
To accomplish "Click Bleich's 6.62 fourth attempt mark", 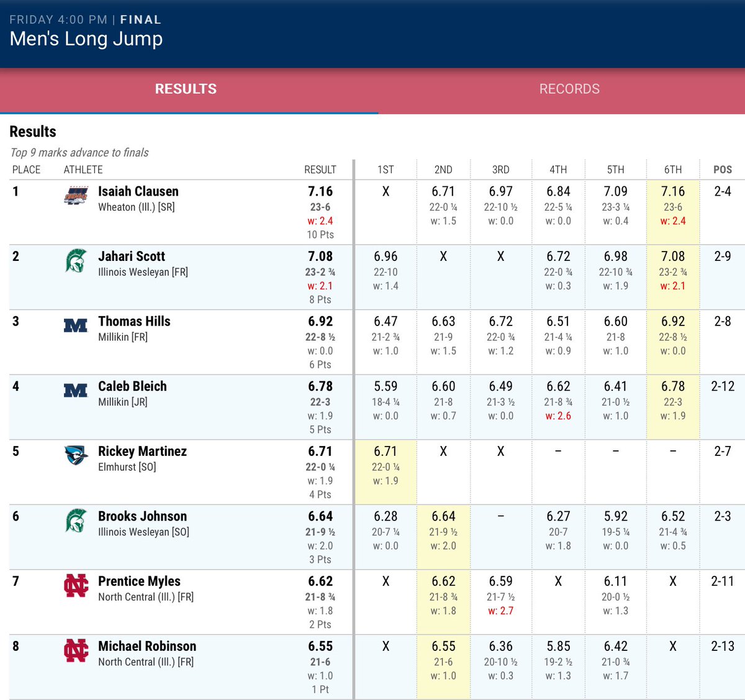I will coord(558,386).
